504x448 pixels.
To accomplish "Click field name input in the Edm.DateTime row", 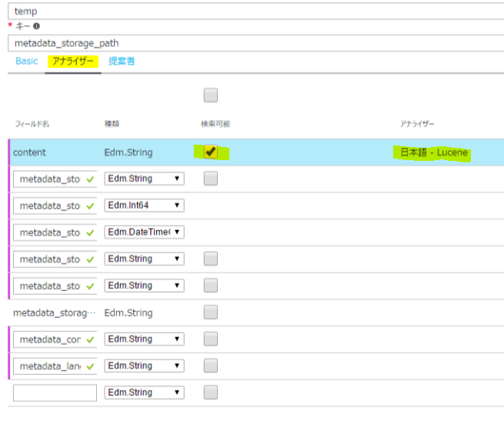I will (x=55, y=232).
